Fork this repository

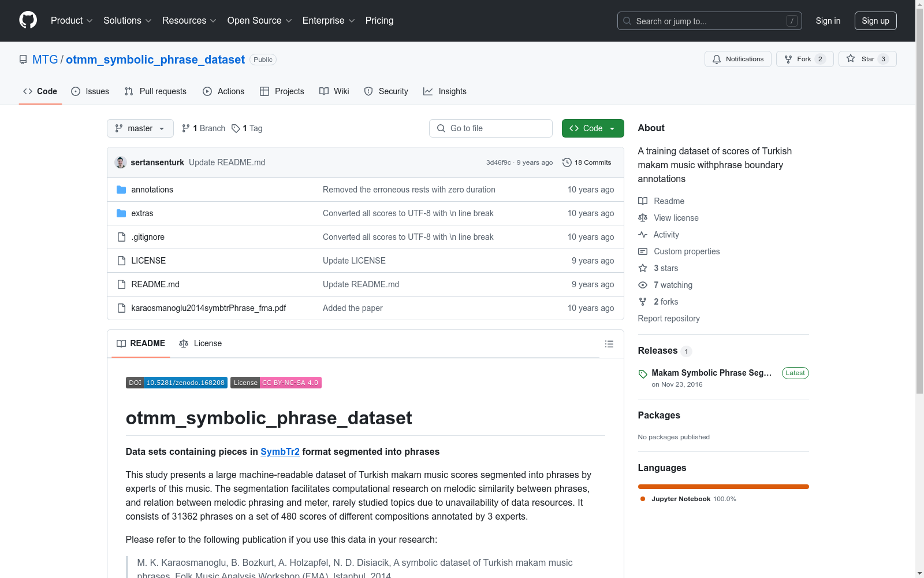[805, 59]
